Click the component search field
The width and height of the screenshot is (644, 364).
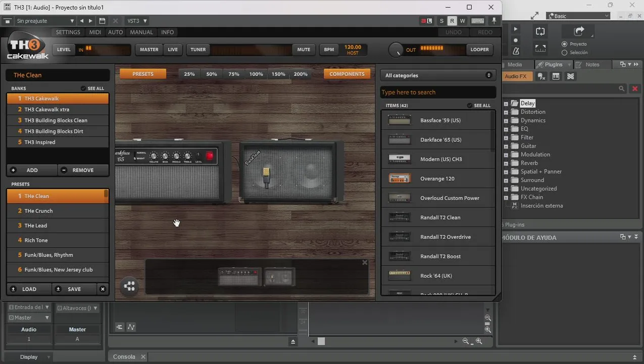[x=438, y=92]
